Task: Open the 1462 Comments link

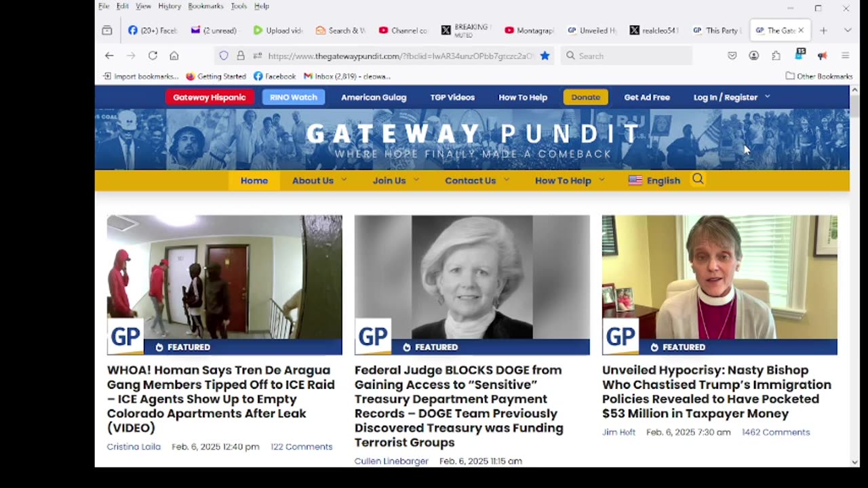Action: (776, 432)
